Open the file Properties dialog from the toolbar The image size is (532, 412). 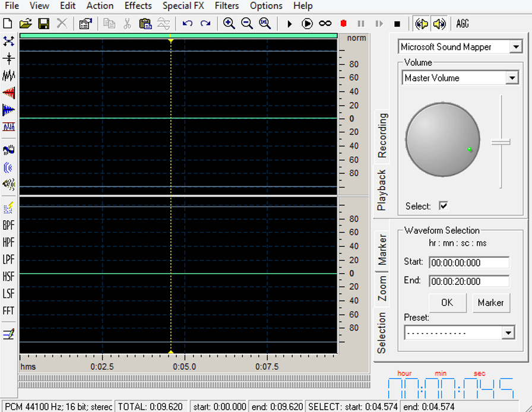85,24
